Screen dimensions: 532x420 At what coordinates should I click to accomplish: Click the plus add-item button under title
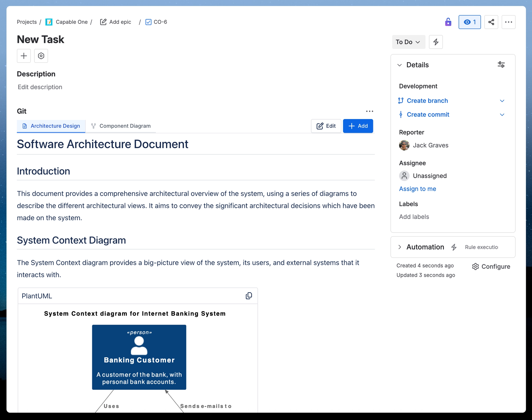coord(24,56)
